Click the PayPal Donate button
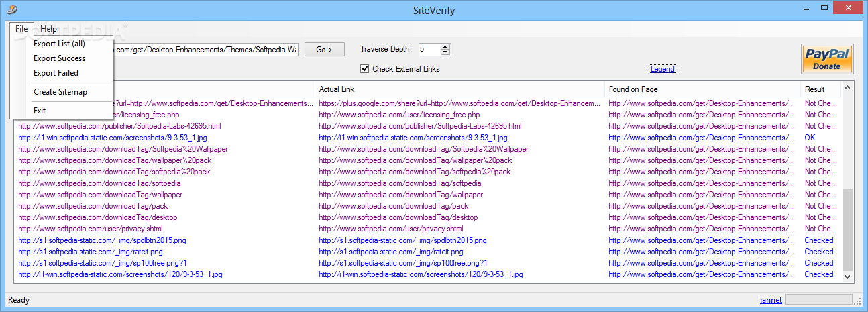The width and height of the screenshot is (868, 312). tap(827, 59)
